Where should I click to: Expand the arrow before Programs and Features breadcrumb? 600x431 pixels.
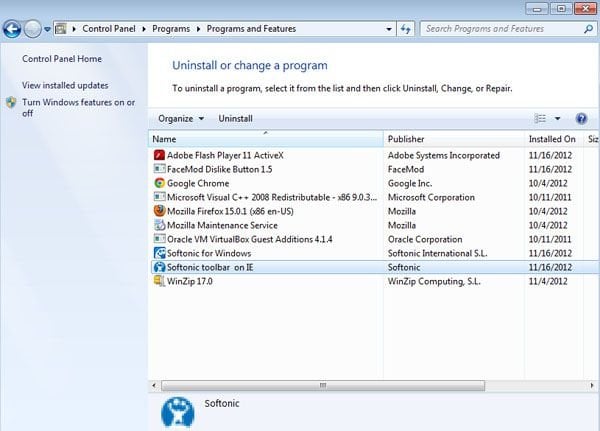point(198,29)
